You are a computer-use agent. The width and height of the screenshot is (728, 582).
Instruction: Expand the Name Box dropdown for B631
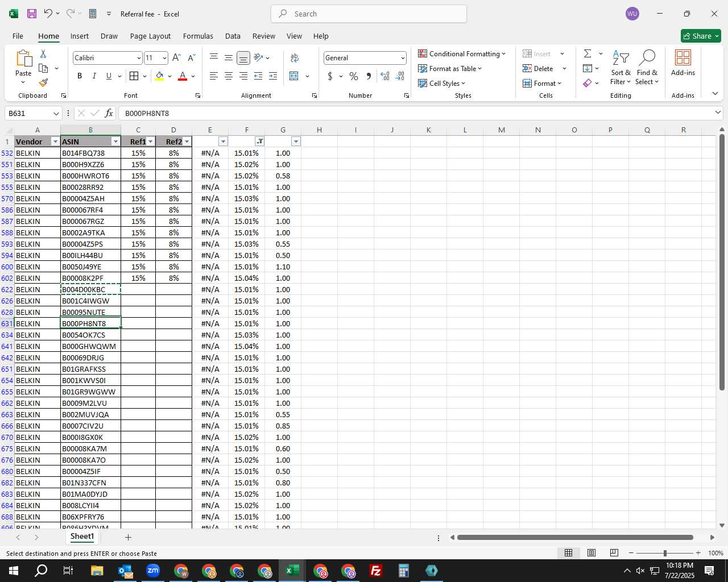56,113
